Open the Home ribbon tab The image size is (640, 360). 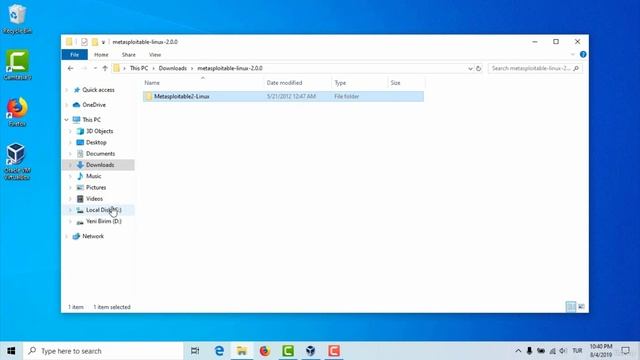[101, 54]
